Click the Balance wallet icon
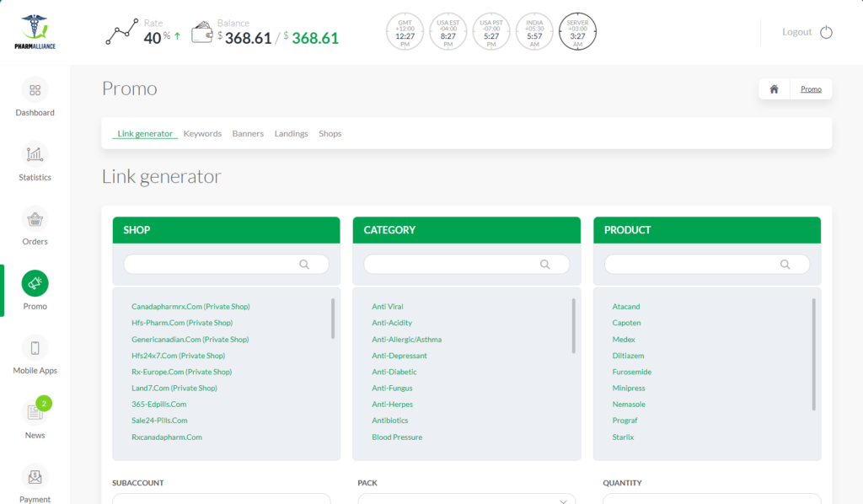Screen dimensions: 863x504 tap(202, 32)
